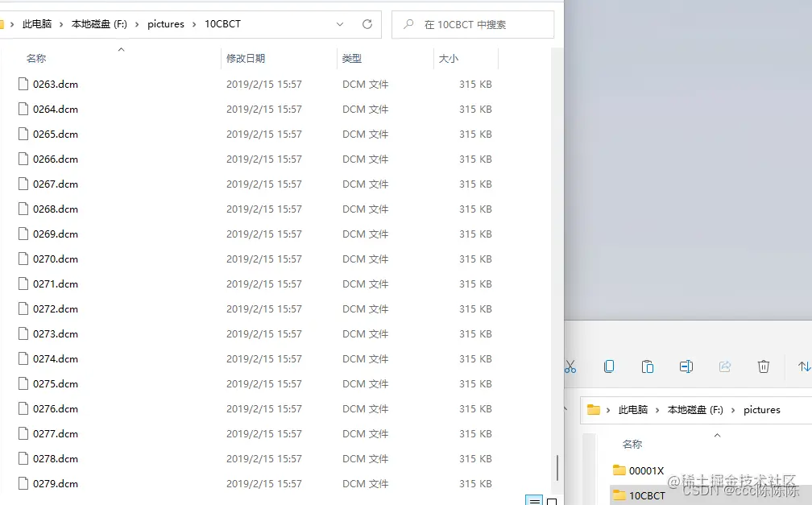This screenshot has height=505, width=812.
Task: Click 315 KB size cell of 0279.dcm
Action: (475, 483)
